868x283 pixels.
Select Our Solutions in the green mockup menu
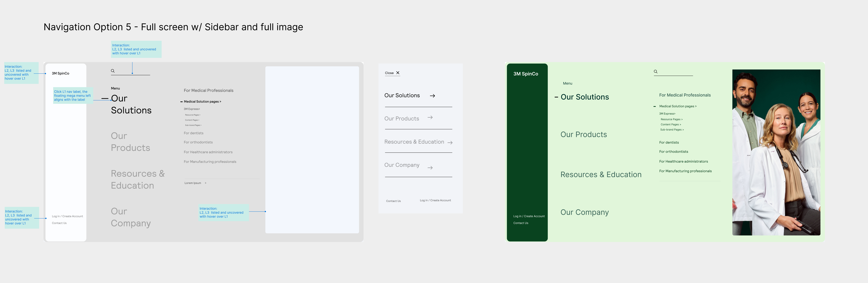pos(585,97)
